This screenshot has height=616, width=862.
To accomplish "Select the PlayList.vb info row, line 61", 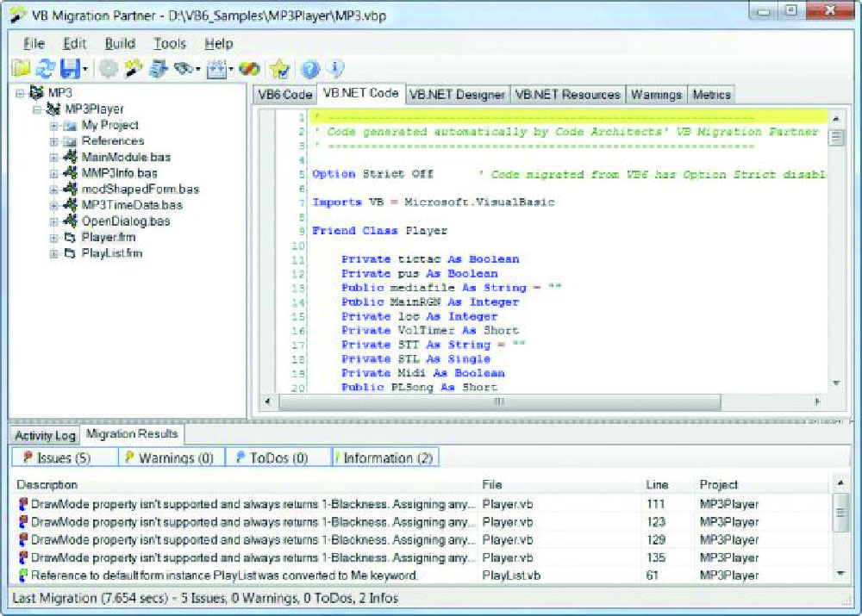I will point(422,576).
